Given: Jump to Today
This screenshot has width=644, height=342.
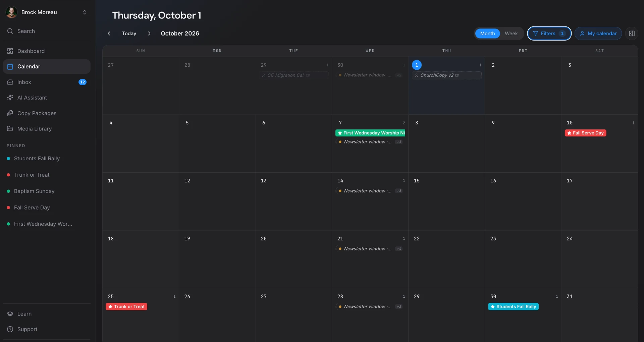Looking at the screenshot, I should coord(129,34).
